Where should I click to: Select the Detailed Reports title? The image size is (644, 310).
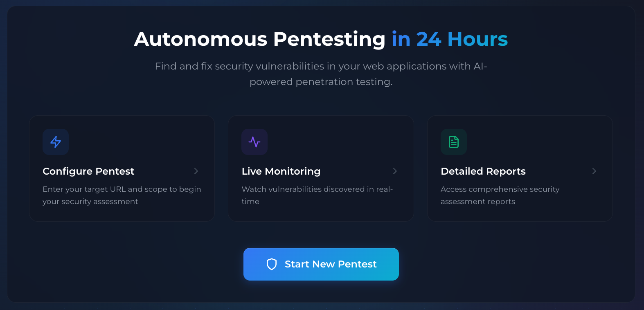483,171
